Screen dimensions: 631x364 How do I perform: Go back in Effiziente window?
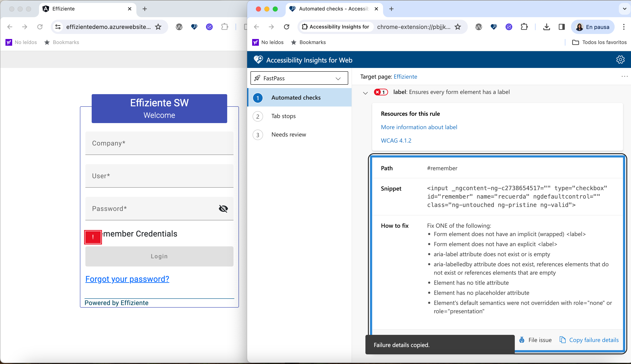tap(10, 27)
